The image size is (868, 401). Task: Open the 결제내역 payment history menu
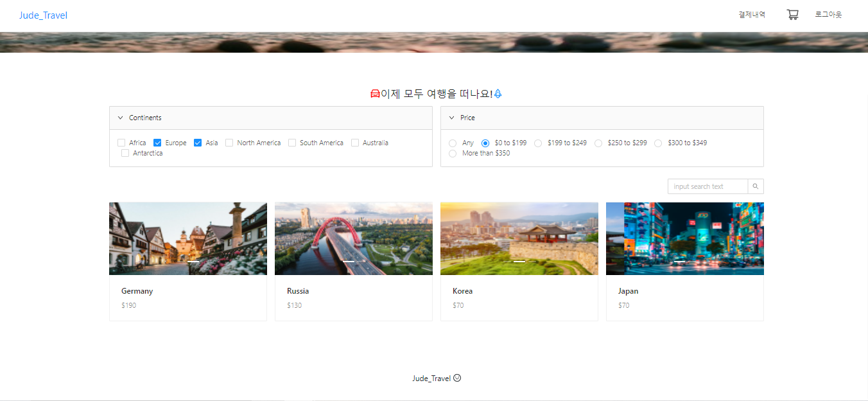752,15
